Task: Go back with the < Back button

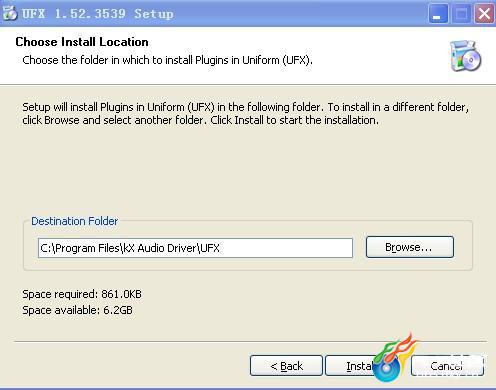Action: click(x=286, y=366)
